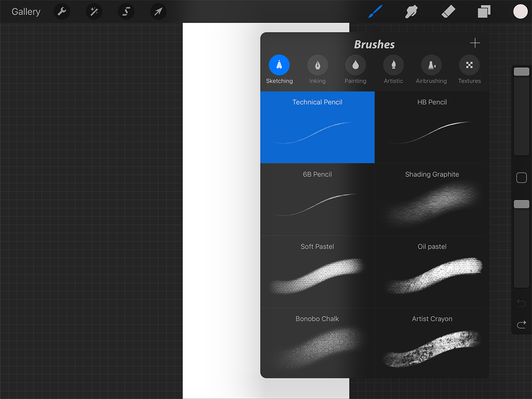
Task: Switch to the Airbrushing brush set
Action: (431, 70)
